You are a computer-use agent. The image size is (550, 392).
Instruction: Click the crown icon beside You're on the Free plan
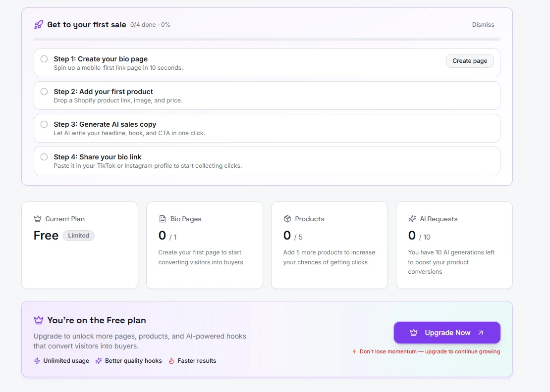(39, 320)
